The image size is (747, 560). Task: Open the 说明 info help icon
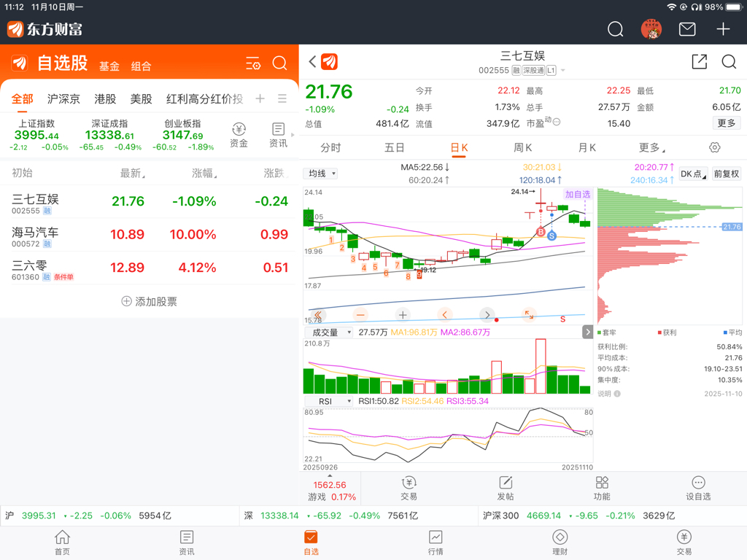click(617, 394)
